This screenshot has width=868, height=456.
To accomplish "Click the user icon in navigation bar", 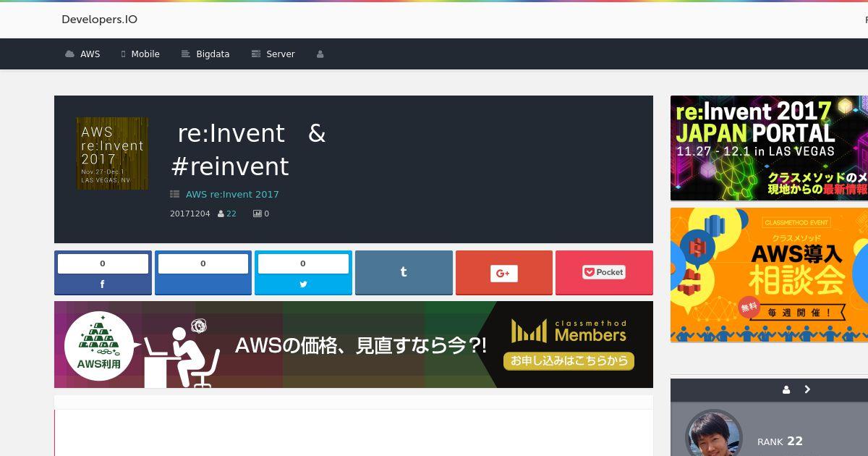I will tap(320, 54).
